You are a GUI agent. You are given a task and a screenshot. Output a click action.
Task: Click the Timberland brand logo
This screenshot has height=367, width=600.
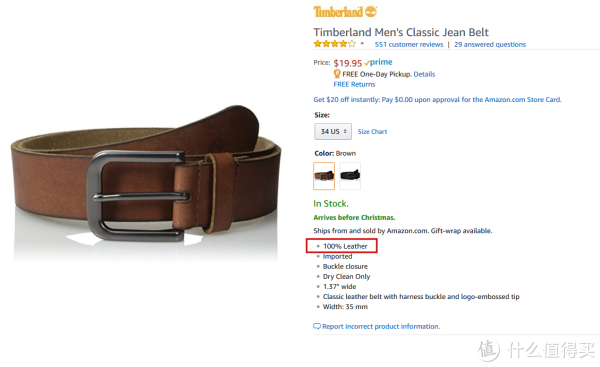coord(345,11)
